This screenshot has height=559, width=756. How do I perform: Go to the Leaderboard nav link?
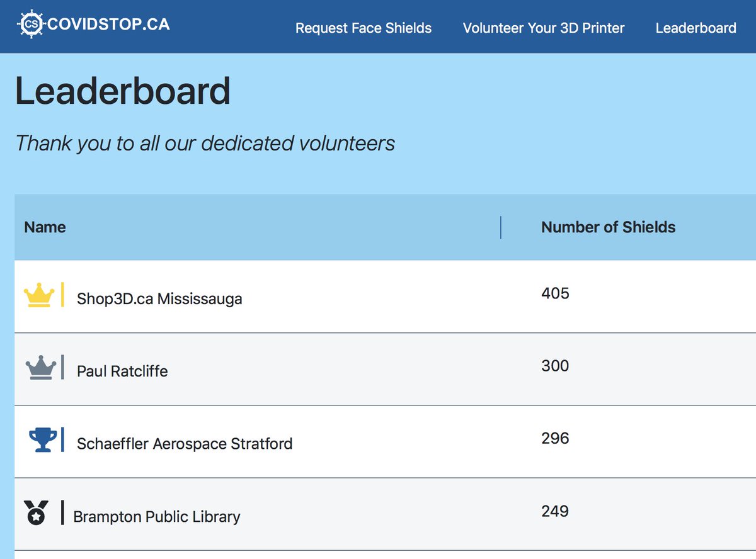pyautogui.click(x=696, y=28)
